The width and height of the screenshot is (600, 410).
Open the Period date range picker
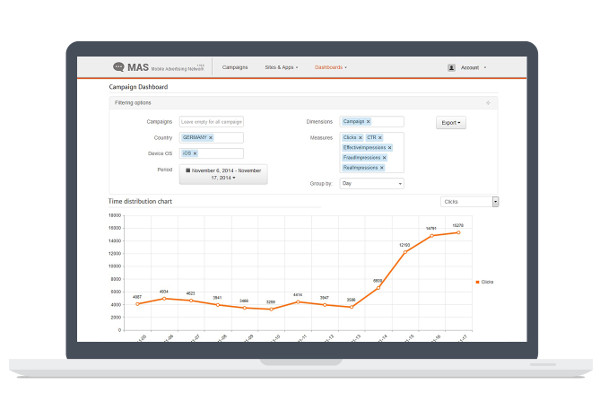point(223,174)
